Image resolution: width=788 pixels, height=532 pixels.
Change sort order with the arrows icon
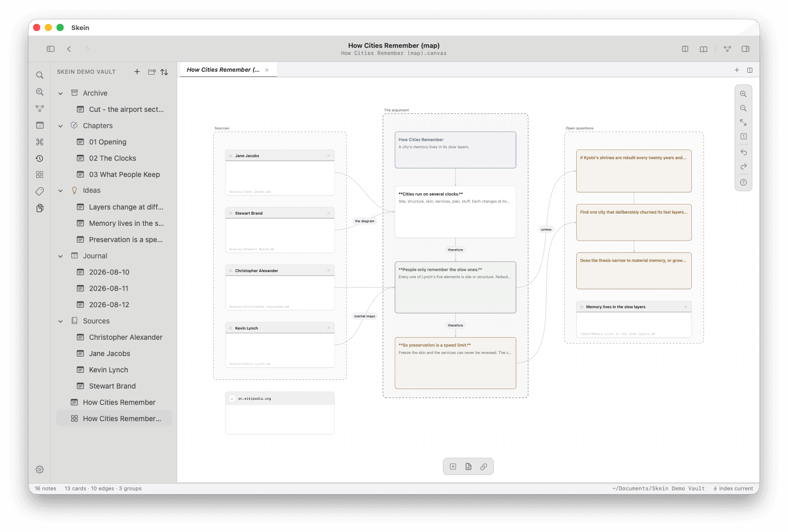click(x=164, y=72)
